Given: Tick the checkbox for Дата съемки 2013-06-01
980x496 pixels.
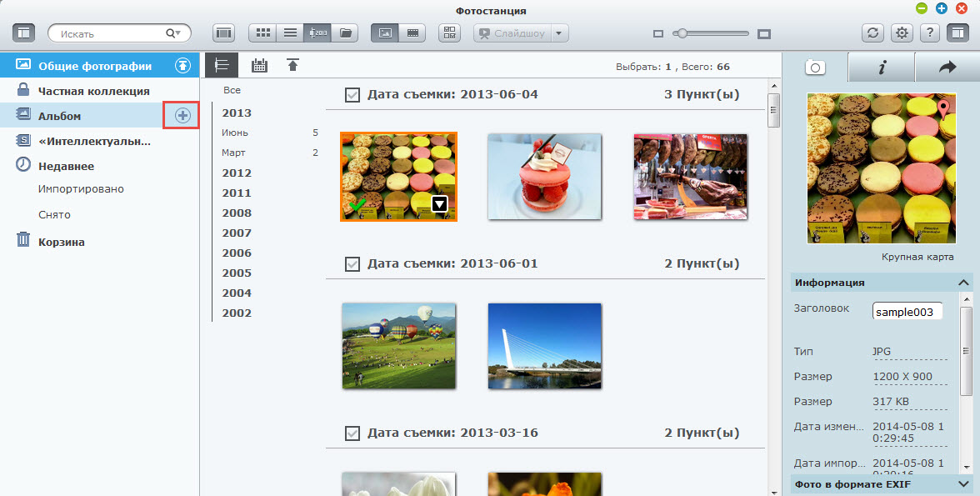Looking at the screenshot, I should 352,264.
